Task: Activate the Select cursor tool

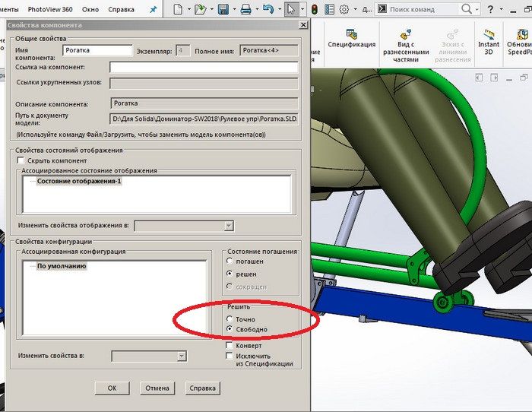Action: coord(292,10)
